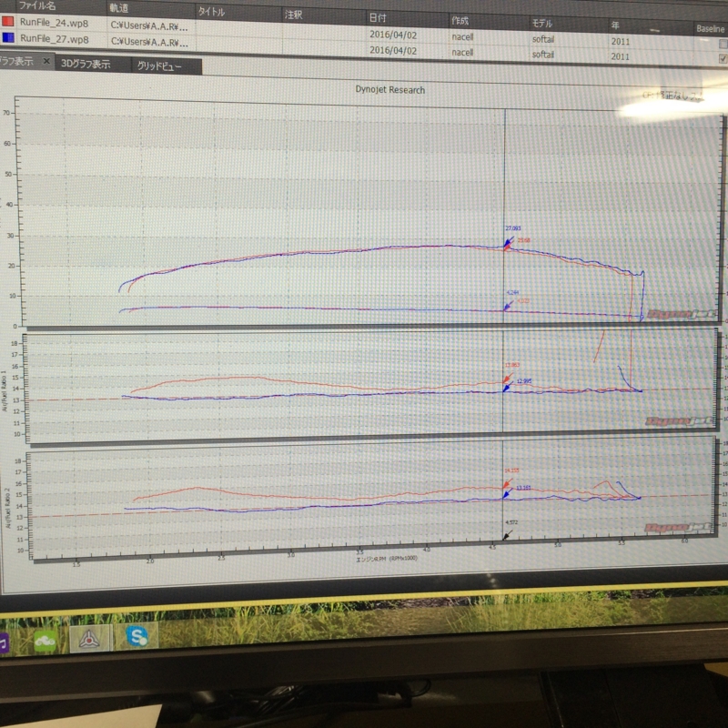Sort by the 軌道 column header
Viewport: 728px width, 728px height.
119,8
